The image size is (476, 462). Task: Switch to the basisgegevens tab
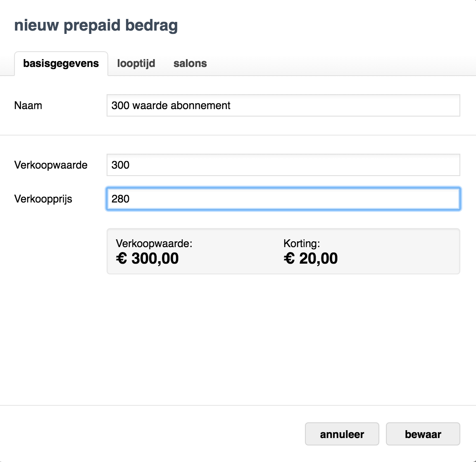point(61,64)
